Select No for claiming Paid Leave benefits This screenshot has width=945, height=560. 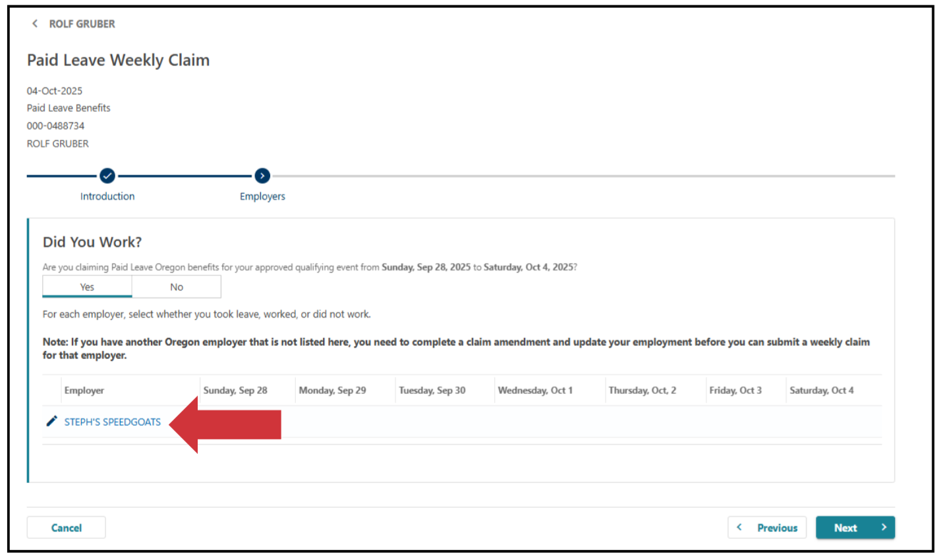pyautogui.click(x=176, y=287)
